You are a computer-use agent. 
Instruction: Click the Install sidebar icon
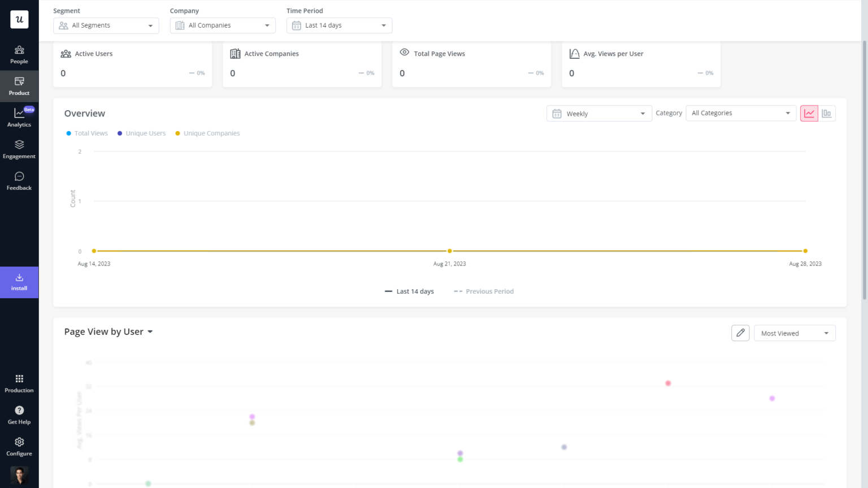tap(19, 282)
